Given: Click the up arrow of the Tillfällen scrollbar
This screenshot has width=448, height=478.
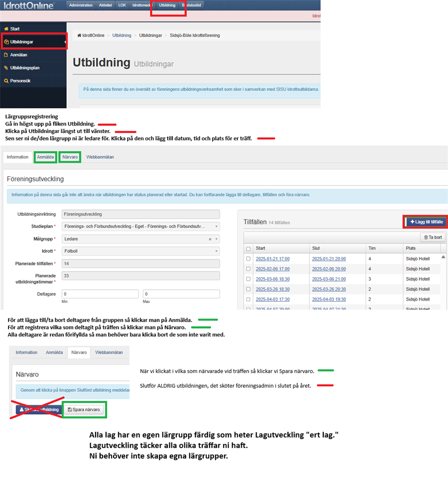Looking at the screenshot, I should click(x=444, y=257).
